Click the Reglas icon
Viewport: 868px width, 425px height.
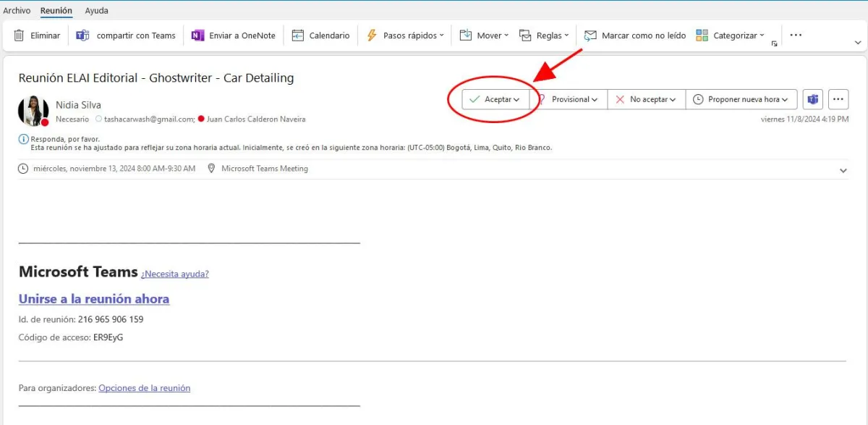pyautogui.click(x=526, y=35)
